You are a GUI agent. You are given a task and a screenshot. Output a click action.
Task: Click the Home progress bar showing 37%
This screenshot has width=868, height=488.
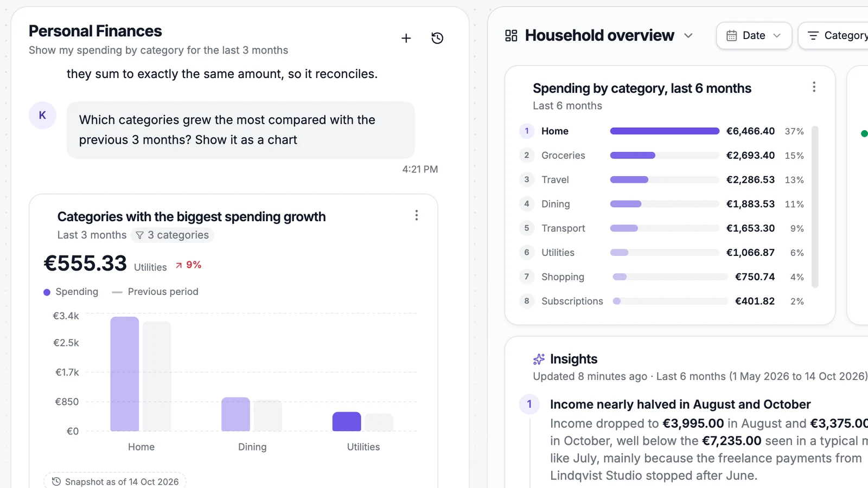665,131
